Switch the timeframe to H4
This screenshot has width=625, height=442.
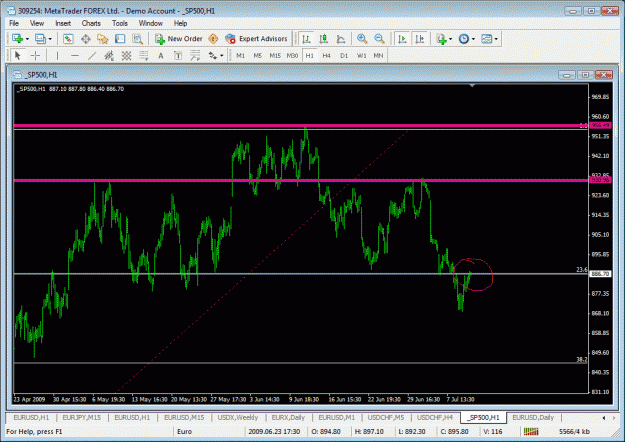click(326, 55)
